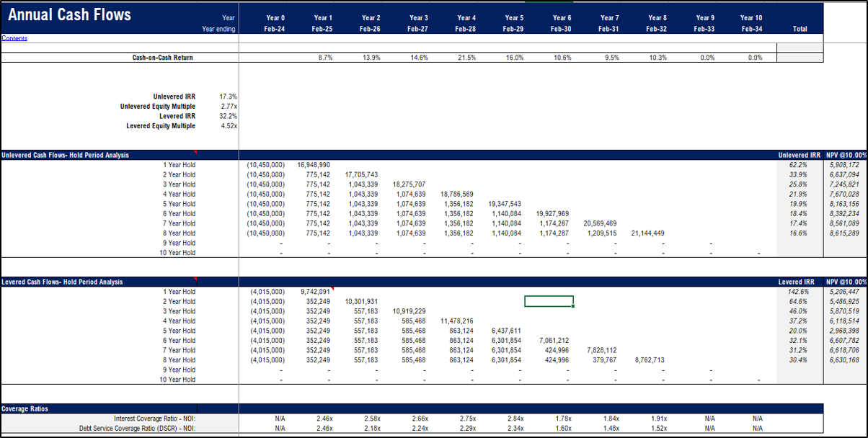Select levered NPV value 2,968,398
This screenshot has width=868, height=438.
click(844, 331)
